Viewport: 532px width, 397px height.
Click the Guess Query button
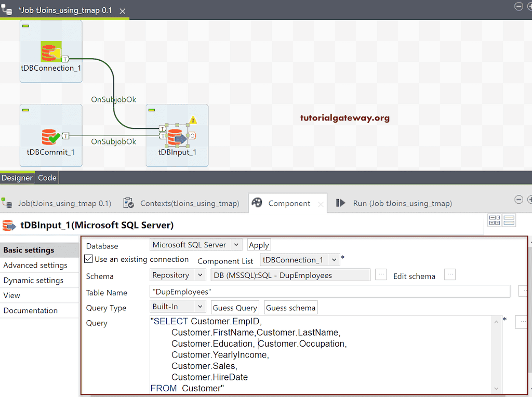[x=235, y=308]
